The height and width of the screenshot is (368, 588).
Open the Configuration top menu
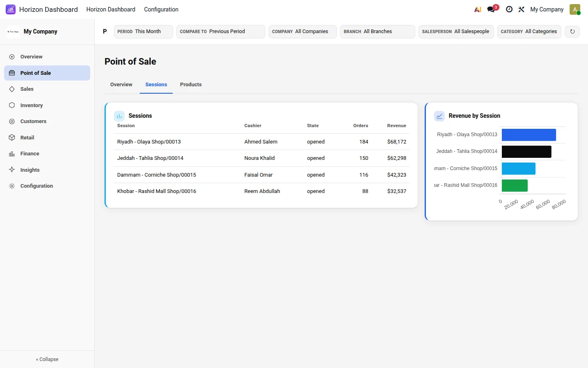(x=161, y=9)
